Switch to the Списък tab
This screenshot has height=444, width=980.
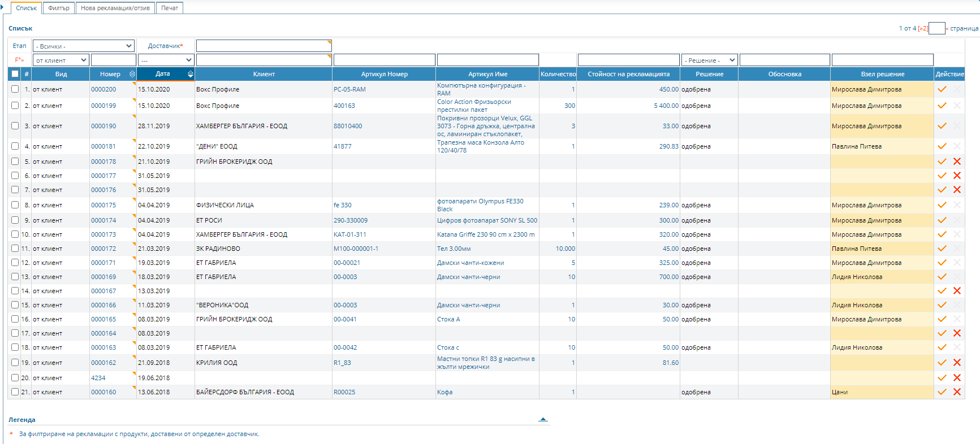coord(27,8)
